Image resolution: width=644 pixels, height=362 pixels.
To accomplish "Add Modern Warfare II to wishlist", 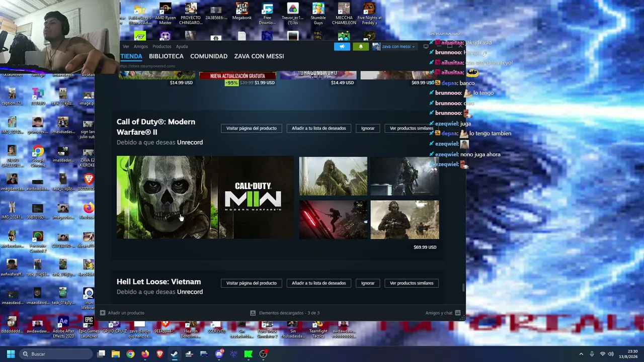I will click(x=319, y=128).
